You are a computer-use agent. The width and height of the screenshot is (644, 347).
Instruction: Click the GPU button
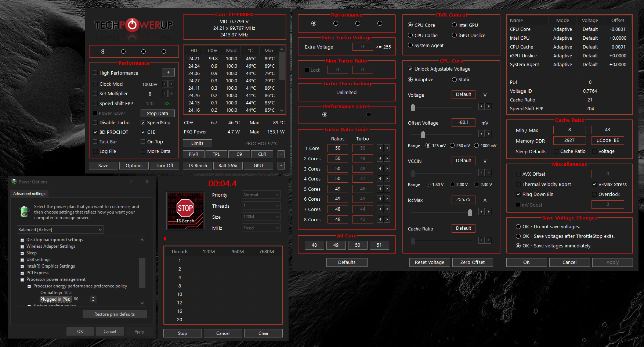pyautogui.click(x=258, y=165)
